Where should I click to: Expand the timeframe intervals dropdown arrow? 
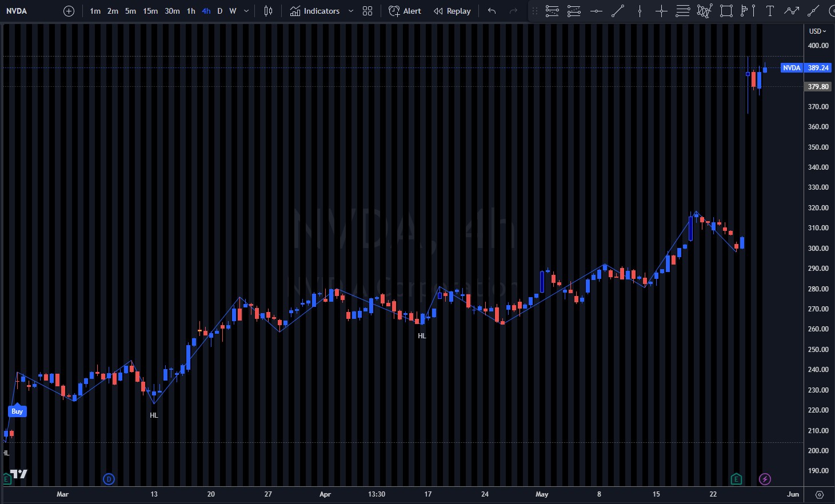(x=246, y=11)
